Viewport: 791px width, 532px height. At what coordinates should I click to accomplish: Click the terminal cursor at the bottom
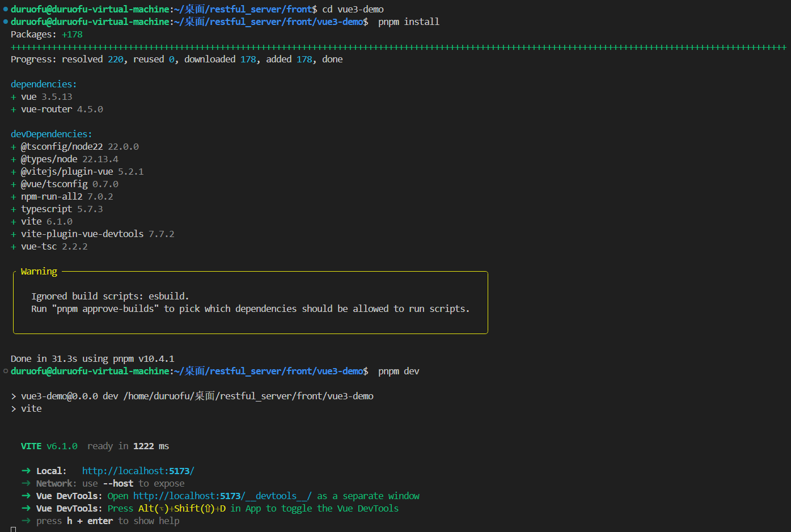pos(14,529)
